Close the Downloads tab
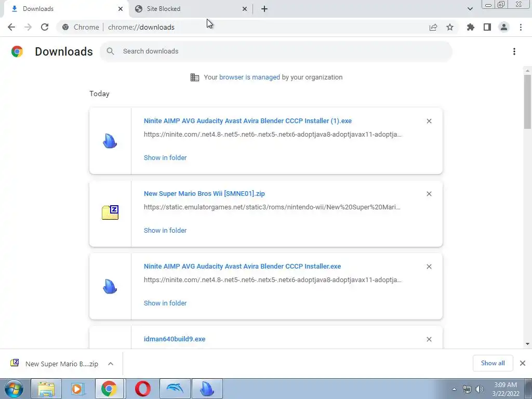This screenshot has height=399, width=532. coord(121,9)
